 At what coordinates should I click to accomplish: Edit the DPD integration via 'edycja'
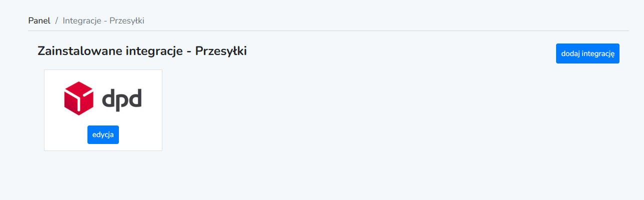[x=103, y=134]
